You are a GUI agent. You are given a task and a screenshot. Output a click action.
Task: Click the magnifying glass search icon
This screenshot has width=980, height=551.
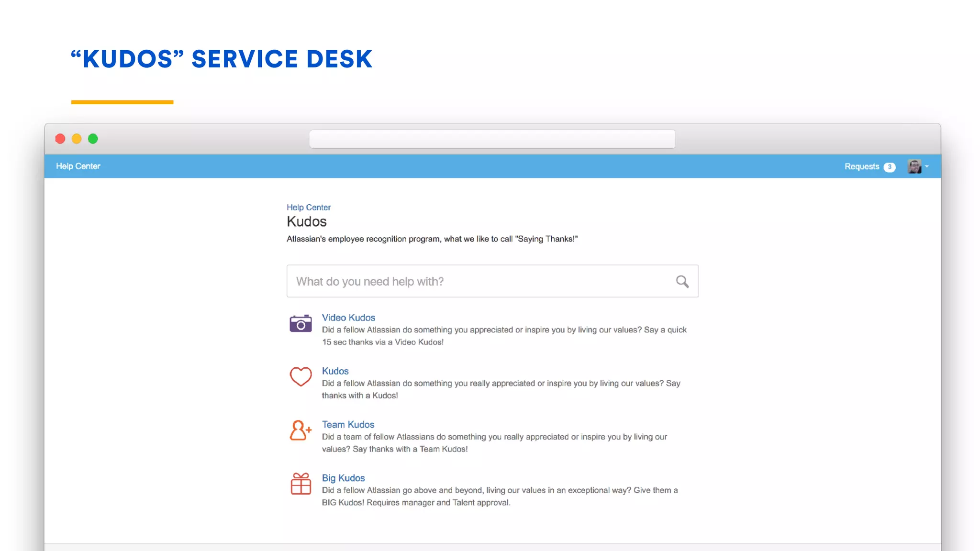click(x=682, y=282)
